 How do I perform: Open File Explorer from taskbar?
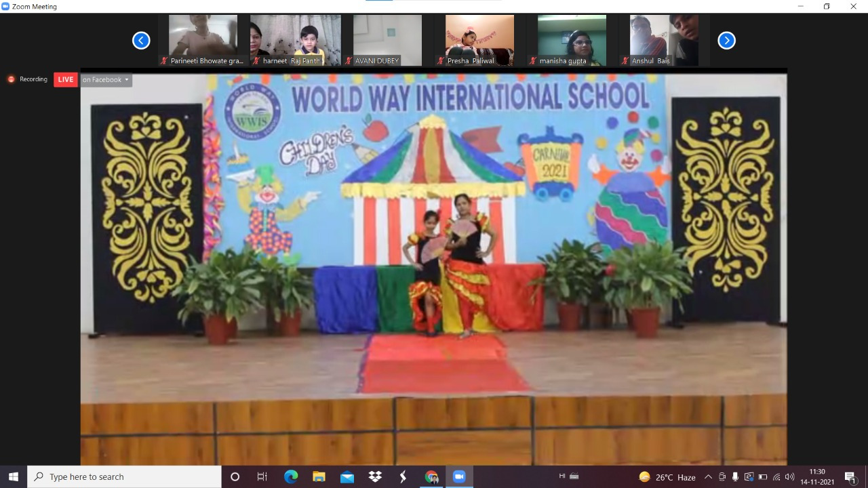(319, 477)
